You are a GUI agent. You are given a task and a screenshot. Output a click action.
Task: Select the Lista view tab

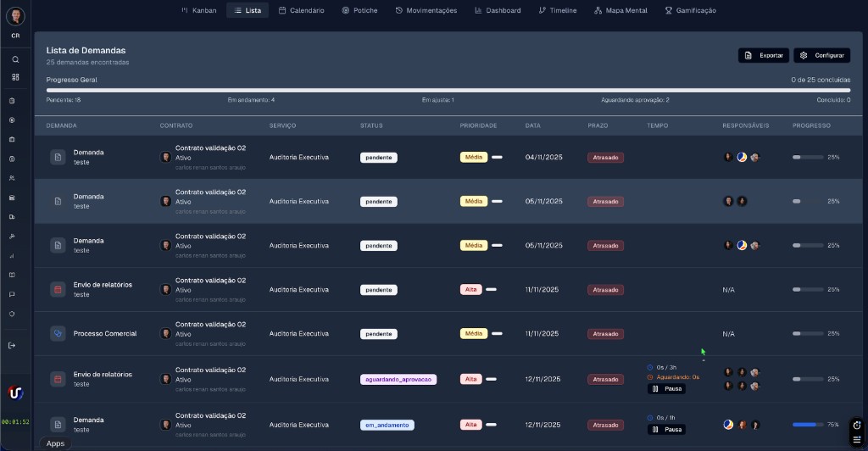248,10
